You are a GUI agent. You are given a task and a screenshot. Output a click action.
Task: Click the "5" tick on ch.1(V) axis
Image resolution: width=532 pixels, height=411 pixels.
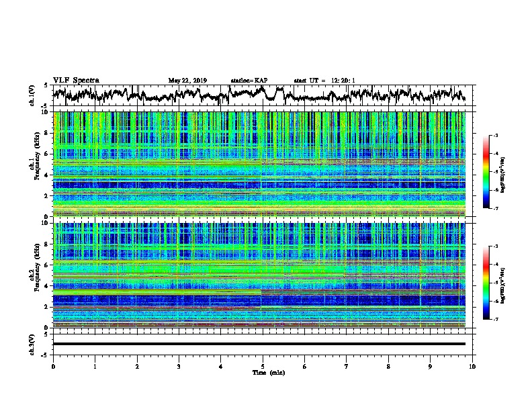(46, 85)
